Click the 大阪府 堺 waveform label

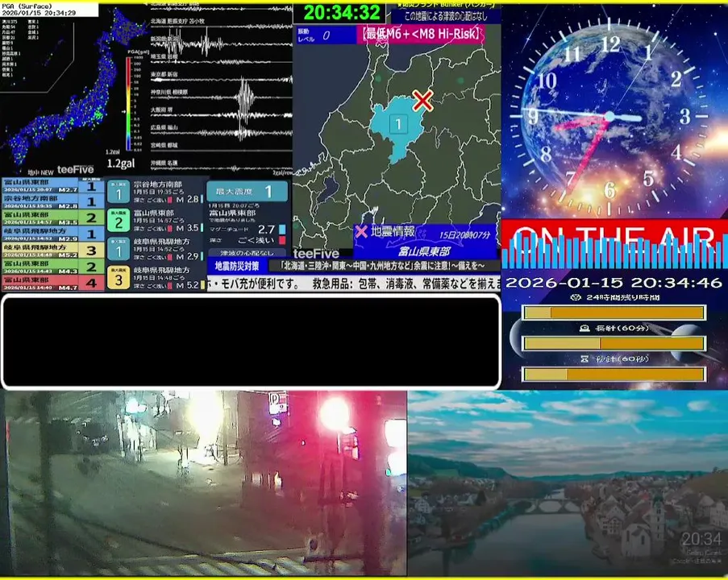point(161,110)
